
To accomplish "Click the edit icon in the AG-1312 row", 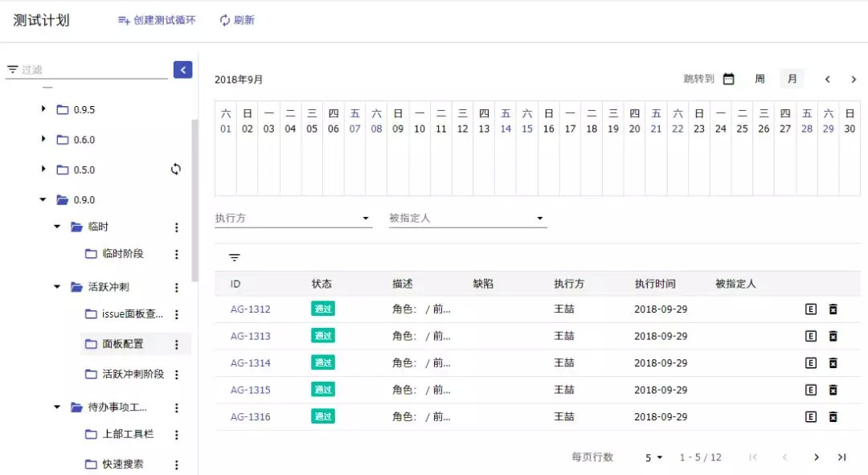I will pos(811,309).
